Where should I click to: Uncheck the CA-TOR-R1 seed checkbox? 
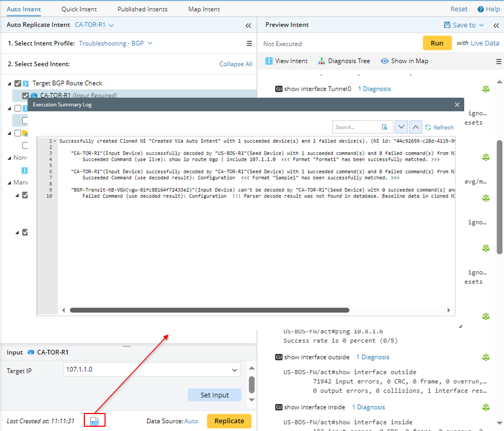click(25, 95)
